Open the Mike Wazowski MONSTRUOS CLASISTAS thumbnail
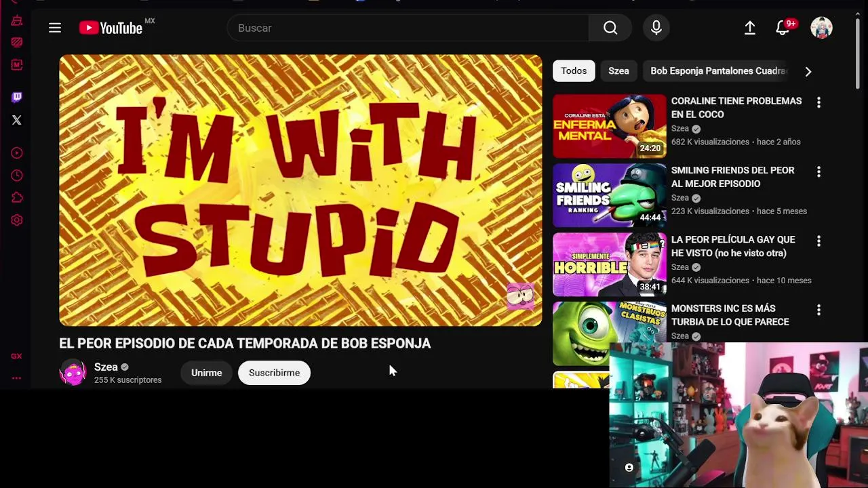The width and height of the screenshot is (868, 488). point(610,333)
